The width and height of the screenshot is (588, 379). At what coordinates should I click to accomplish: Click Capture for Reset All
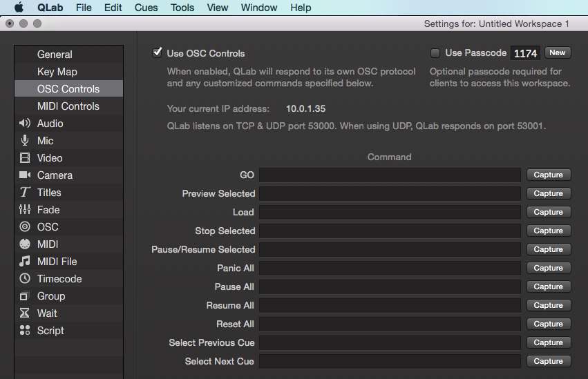click(549, 324)
